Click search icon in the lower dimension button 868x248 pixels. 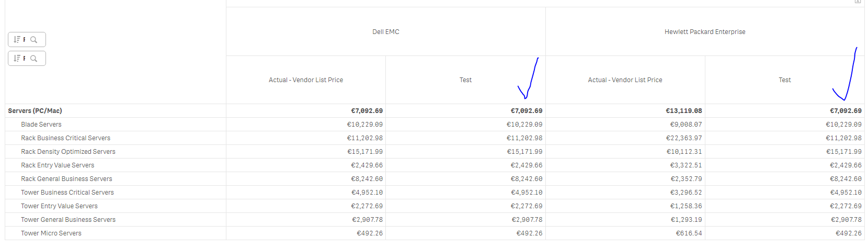point(34,59)
